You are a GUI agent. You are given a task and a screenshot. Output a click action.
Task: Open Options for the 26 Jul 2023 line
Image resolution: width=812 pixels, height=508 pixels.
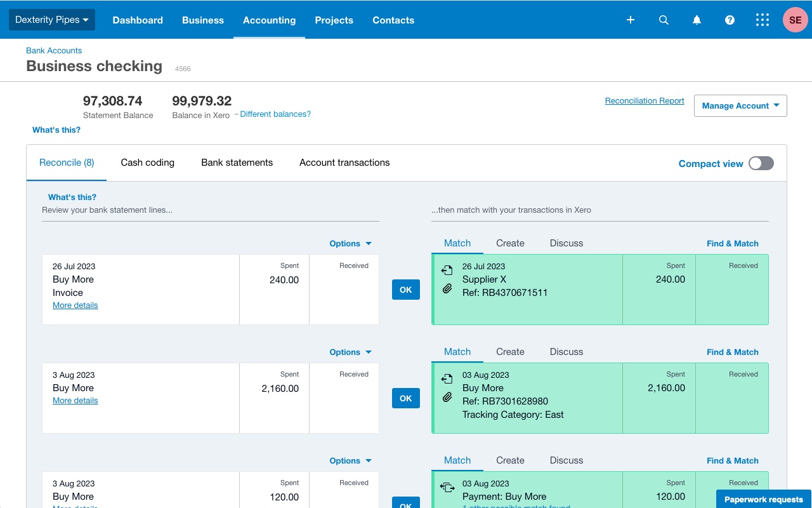coord(350,243)
